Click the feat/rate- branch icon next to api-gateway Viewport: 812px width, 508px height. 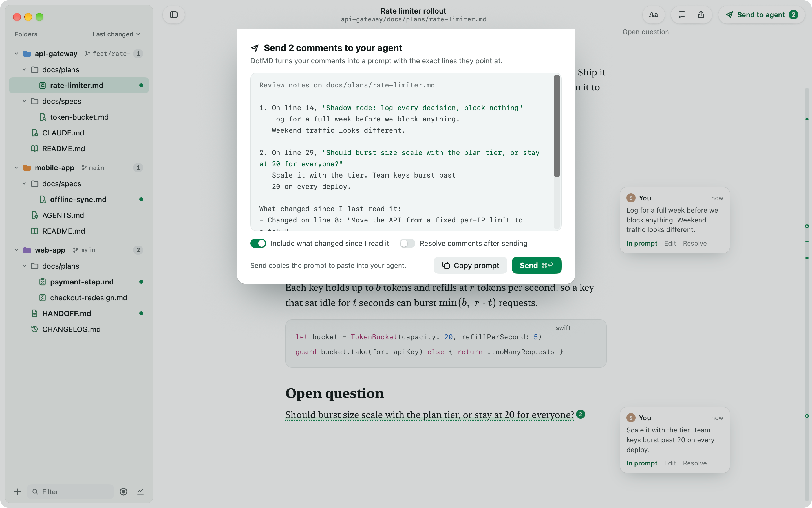(x=87, y=54)
